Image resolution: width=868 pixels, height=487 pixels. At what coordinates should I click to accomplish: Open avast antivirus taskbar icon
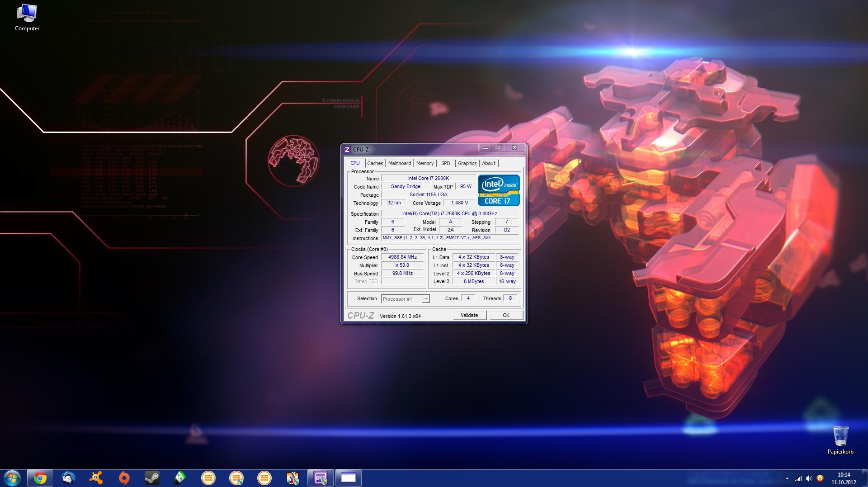[x=96, y=478]
